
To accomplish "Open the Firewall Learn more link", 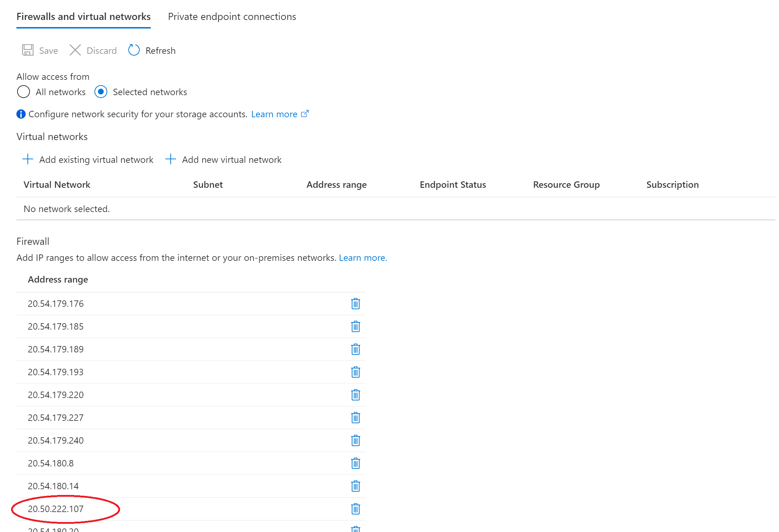I will (362, 258).
